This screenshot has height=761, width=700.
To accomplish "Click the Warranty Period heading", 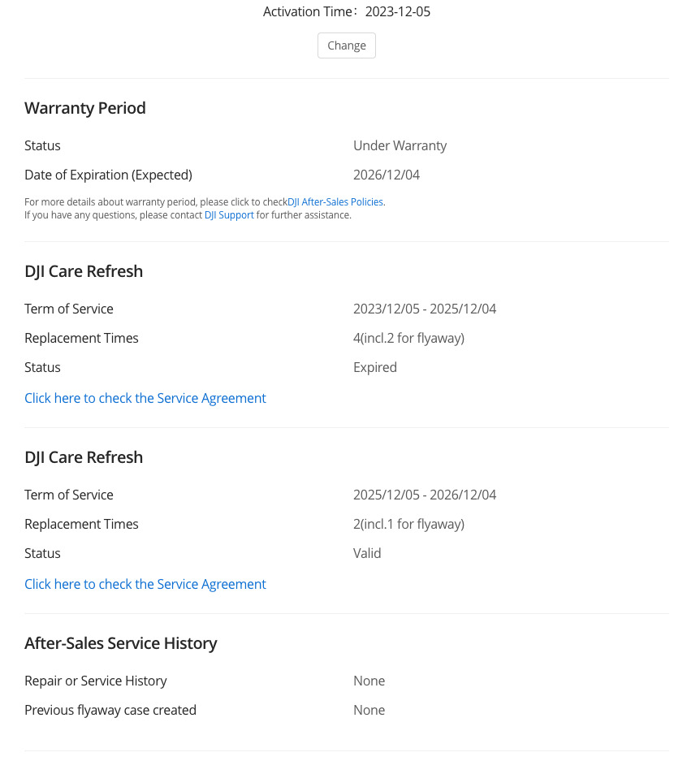I will coord(85,108).
